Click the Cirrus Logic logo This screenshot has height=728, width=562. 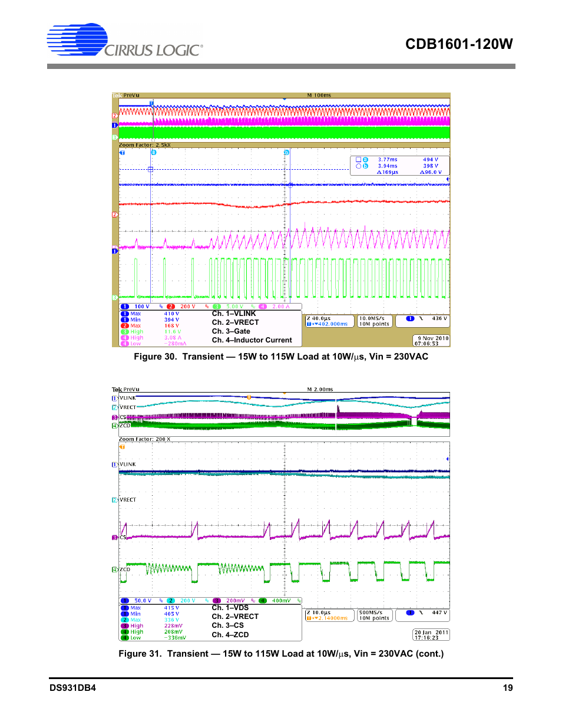pos(125,41)
